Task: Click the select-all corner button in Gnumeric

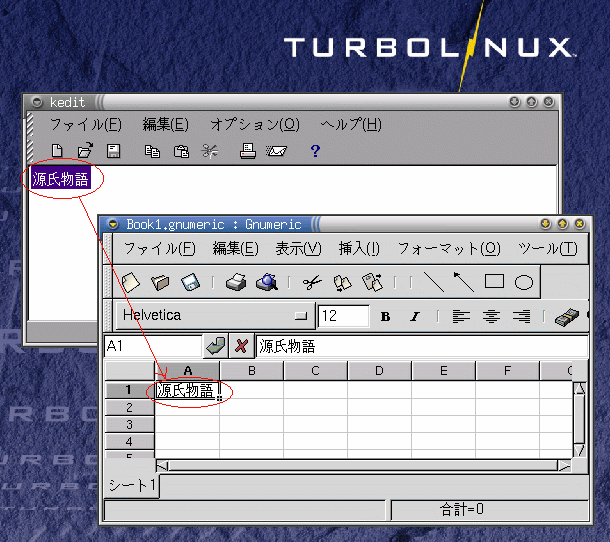Action: pos(130,371)
